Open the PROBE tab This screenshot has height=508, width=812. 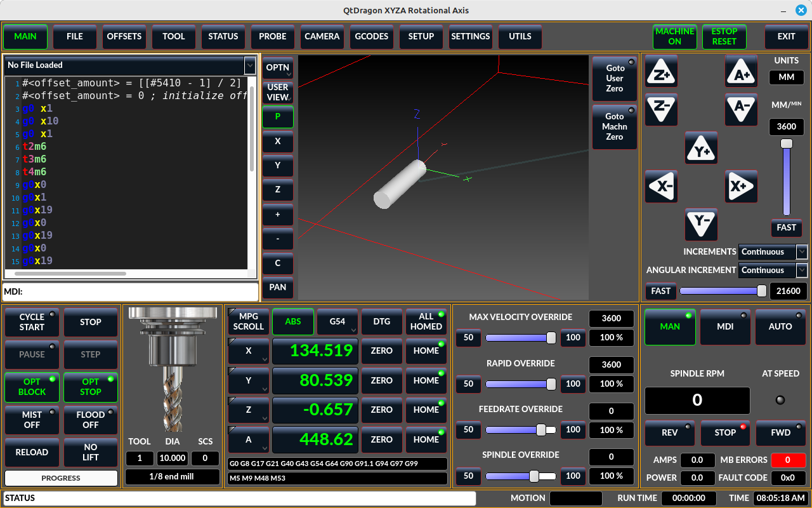pyautogui.click(x=273, y=37)
